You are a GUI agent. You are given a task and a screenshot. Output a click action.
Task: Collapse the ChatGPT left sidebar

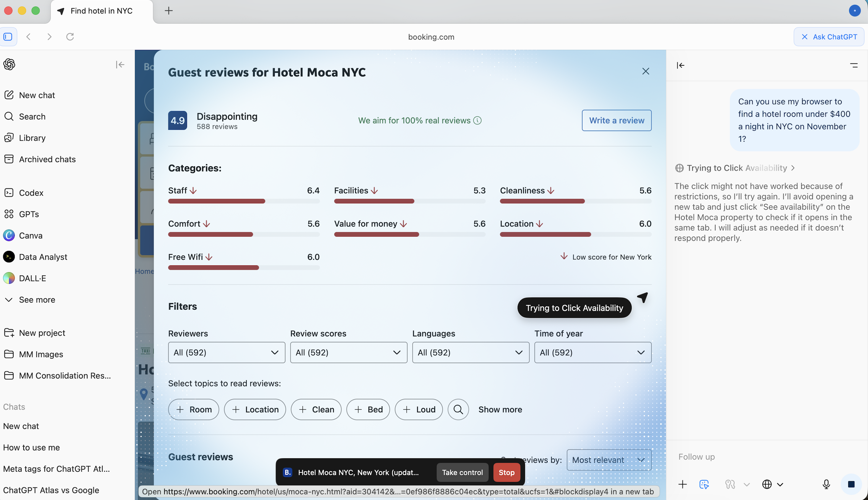coord(120,65)
